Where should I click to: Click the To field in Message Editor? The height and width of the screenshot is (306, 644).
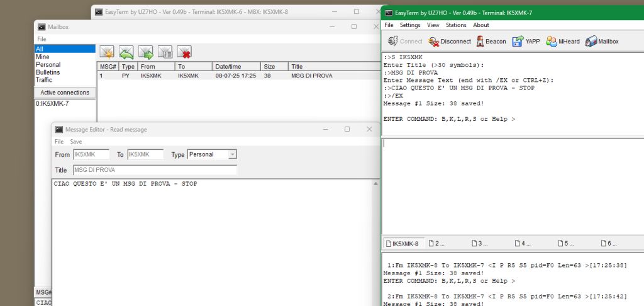click(145, 155)
